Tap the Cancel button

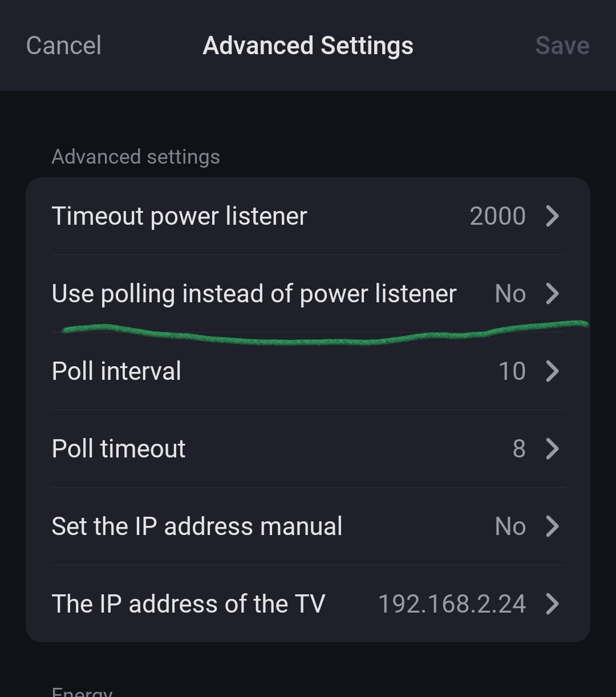(x=64, y=46)
